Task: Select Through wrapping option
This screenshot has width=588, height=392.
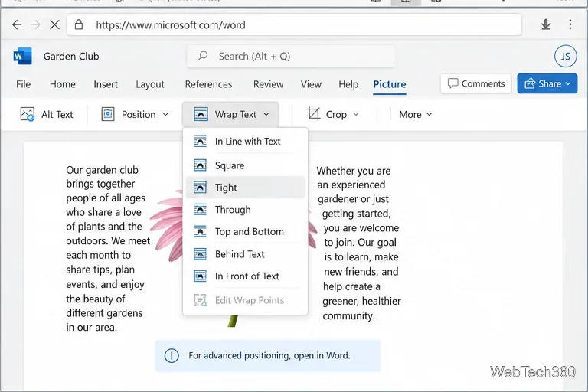Action: (246, 209)
